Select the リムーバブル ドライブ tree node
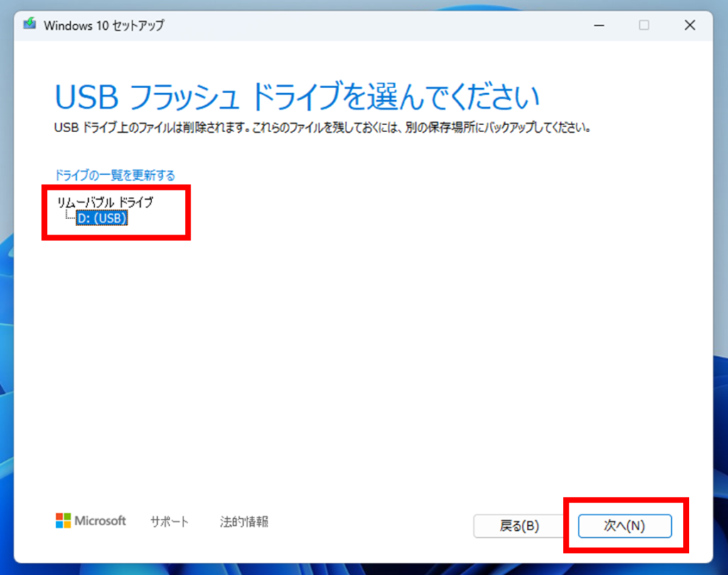The width and height of the screenshot is (728, 575). pyautogui.click(x=105, y=202)
